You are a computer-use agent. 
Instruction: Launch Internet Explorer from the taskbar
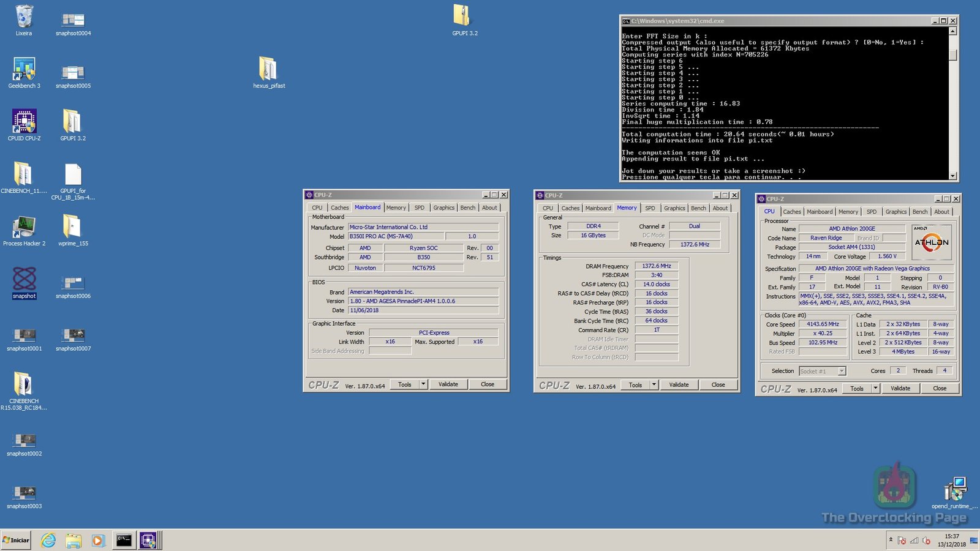(48, 540)
